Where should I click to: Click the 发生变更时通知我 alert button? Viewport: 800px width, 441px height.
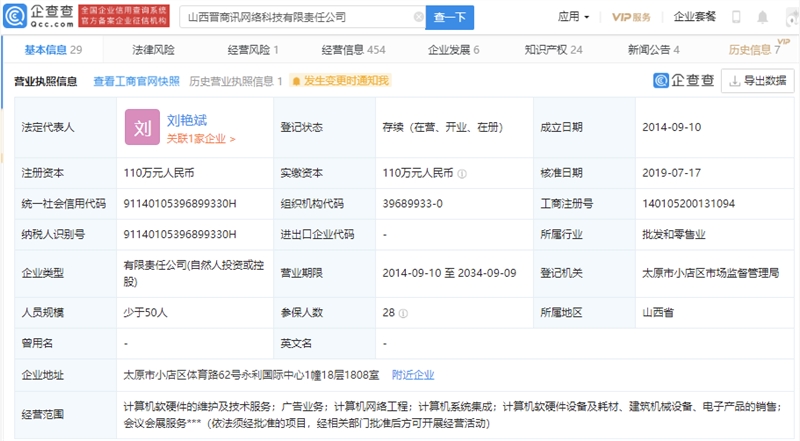click(341, 81)
